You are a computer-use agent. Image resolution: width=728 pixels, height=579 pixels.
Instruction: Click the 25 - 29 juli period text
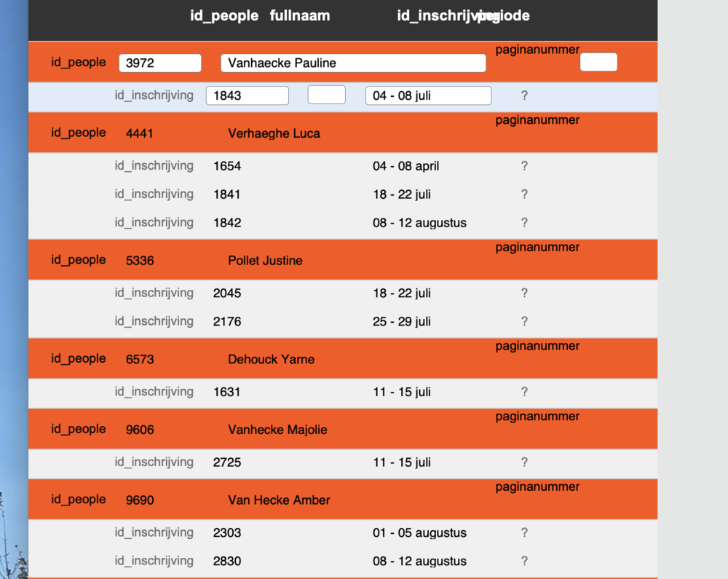coord(402,321)
